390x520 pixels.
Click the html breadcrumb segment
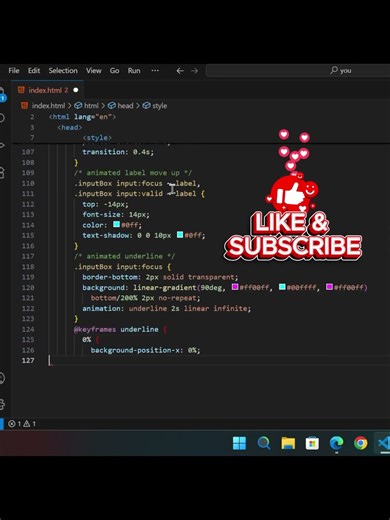(91, 106)
